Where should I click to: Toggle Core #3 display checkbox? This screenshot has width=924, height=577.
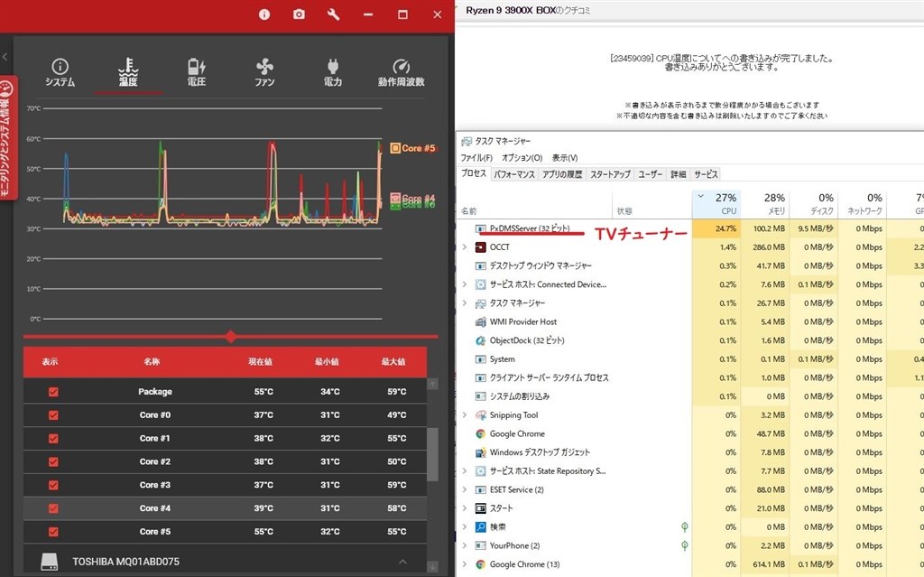[53, 485]
